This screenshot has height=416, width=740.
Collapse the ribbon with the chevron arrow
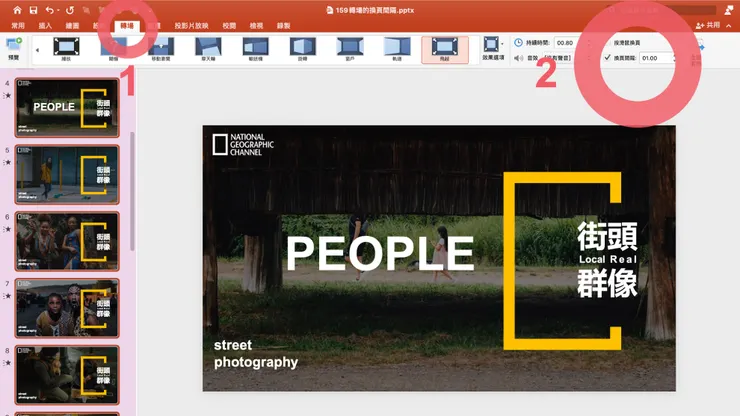[x=729, y=25]
